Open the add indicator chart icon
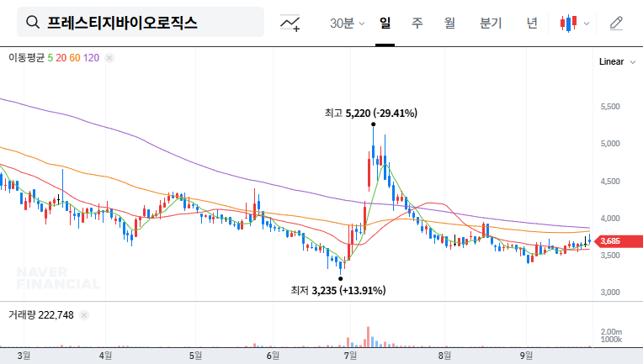The height and width of the screenshot is (364, 643). (x=290, y=23)
